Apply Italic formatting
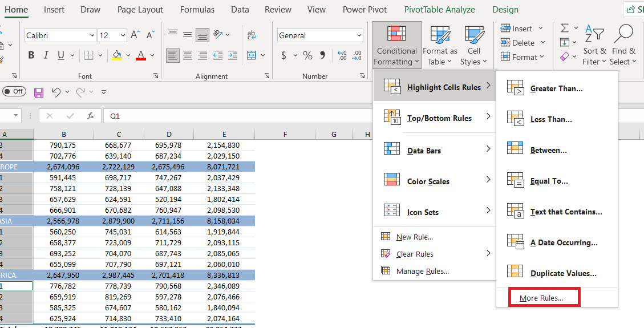 click(46, 55)
